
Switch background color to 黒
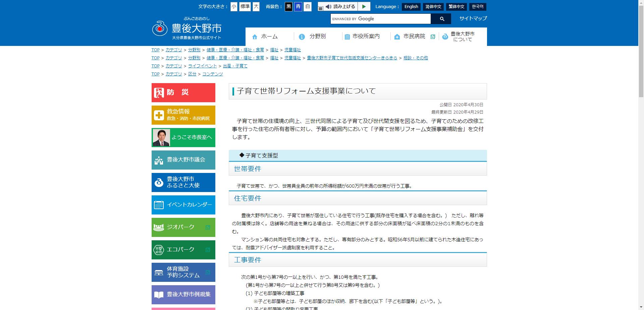(288, 7)
